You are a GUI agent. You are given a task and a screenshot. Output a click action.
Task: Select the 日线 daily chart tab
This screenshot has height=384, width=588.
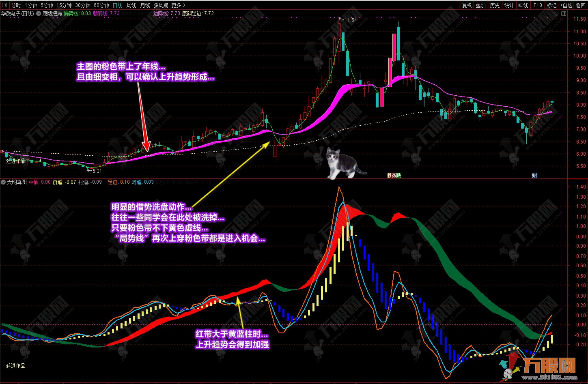117,5
